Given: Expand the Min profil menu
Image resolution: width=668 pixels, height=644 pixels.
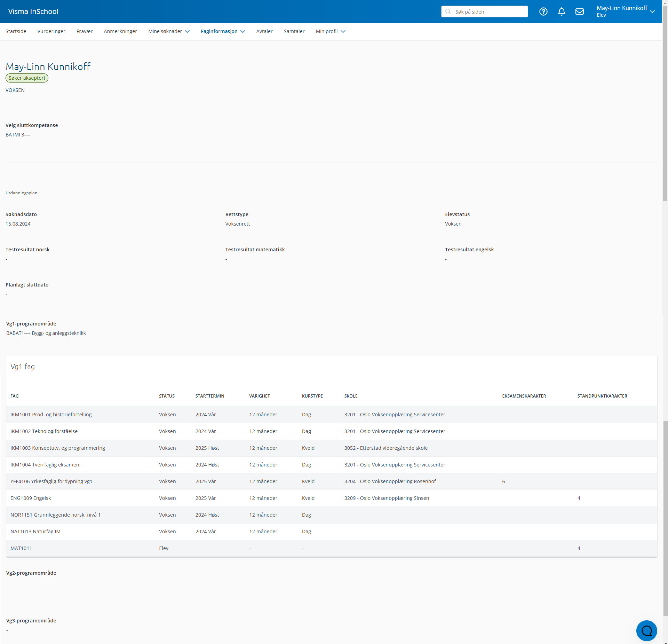Looking at the screenshot, I should [330, 31].
